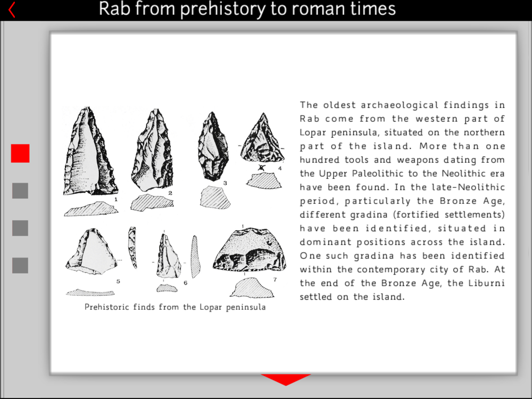Switch to the third page indicator square
The height and width of the screenshot is (399, 532).
pos(20,228)
